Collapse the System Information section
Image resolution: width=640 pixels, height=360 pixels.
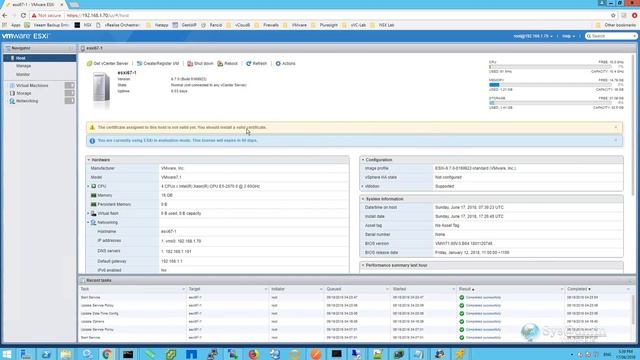pos(363,199)
